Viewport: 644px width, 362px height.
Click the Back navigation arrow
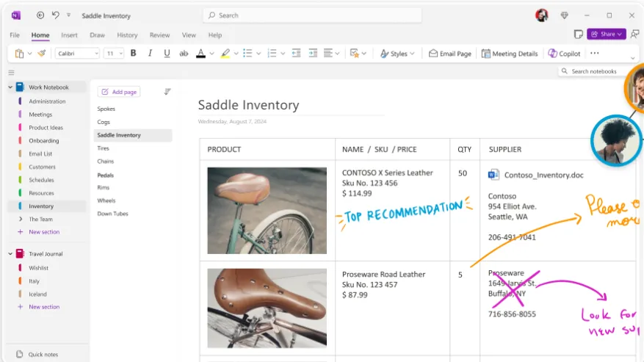[x=40, y=15]
